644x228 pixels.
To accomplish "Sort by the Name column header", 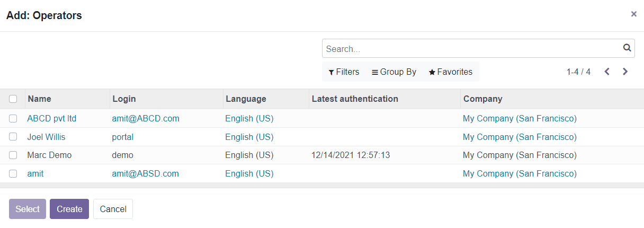I will tap(40, 99).
